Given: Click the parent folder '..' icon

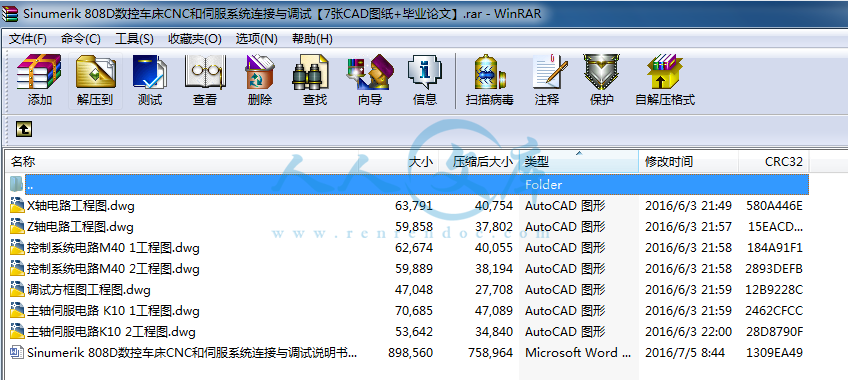Looking at the screenshot, I should (x=17, y=184).
